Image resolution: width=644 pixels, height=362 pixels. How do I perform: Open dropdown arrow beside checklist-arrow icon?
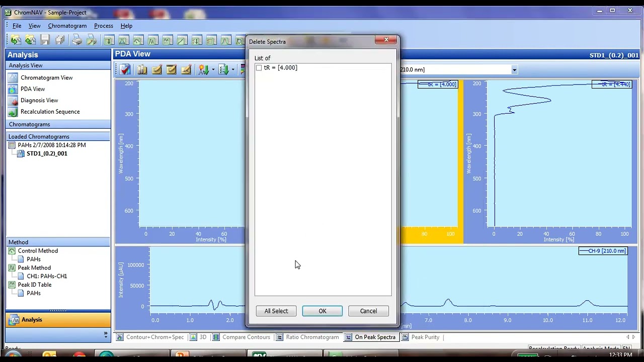tap(233, 70)
